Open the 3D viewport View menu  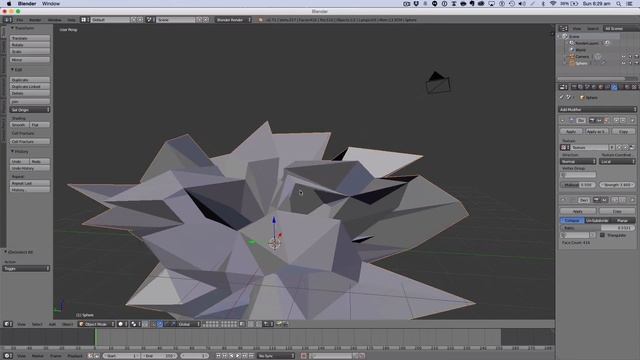pos(21,324)
